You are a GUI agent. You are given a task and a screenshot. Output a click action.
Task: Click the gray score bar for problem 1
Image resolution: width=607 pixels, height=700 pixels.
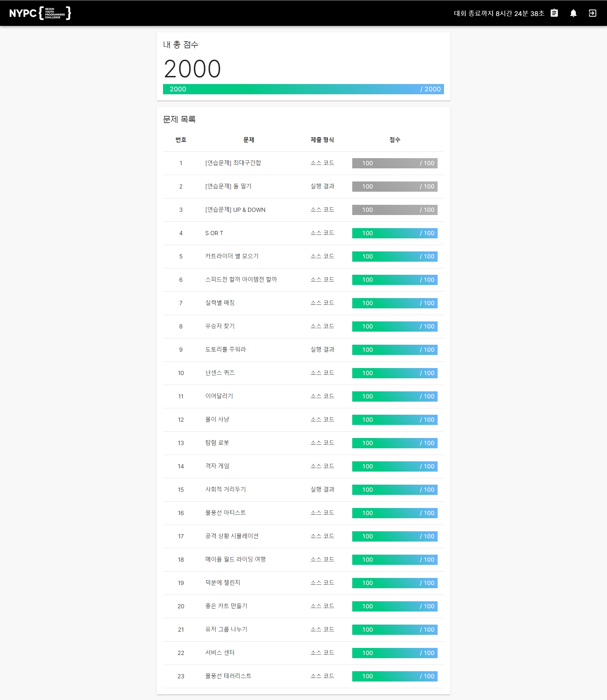395,163
